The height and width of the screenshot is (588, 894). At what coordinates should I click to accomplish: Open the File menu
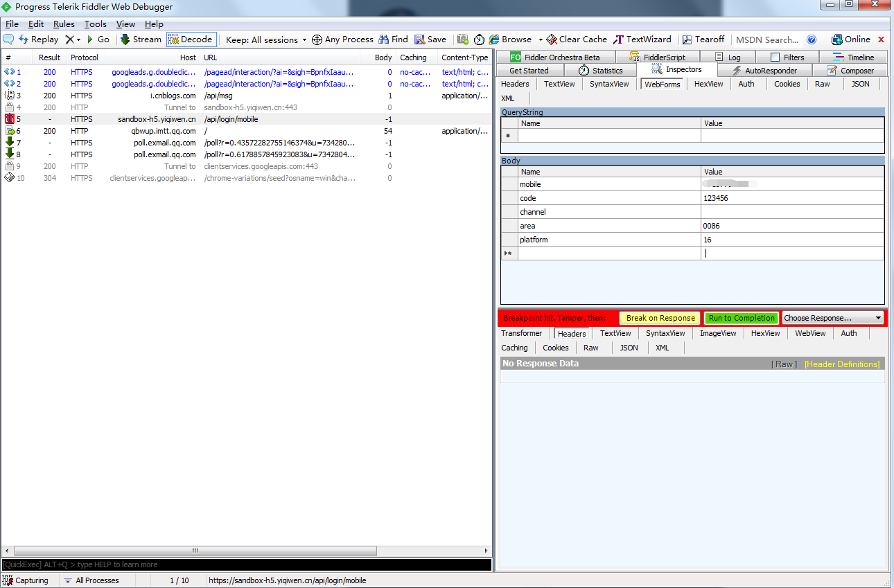(12, 24)
